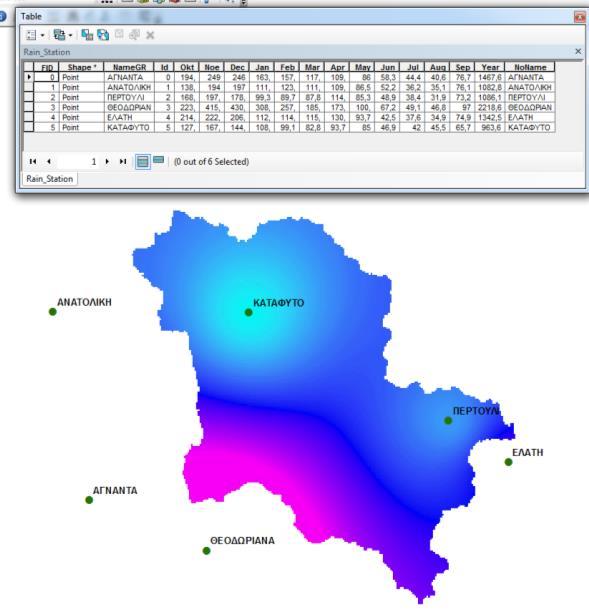
Task: Open the Table Options menu icon
Action: [31, 35]
